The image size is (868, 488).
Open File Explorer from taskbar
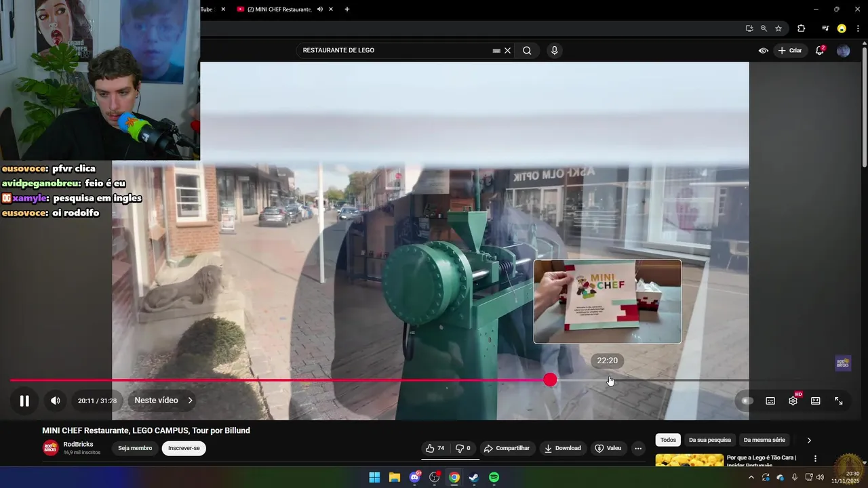(x=394, y=477)
